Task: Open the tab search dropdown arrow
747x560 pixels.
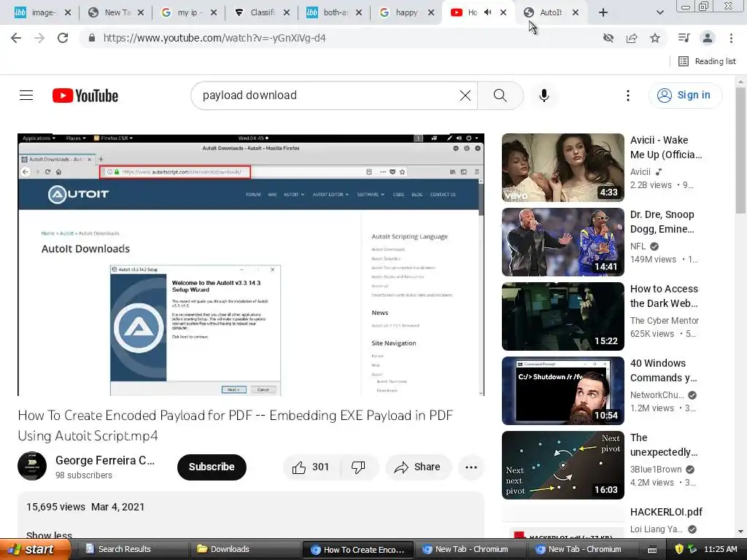Action: pyautogui.click(x=659, y=12)
